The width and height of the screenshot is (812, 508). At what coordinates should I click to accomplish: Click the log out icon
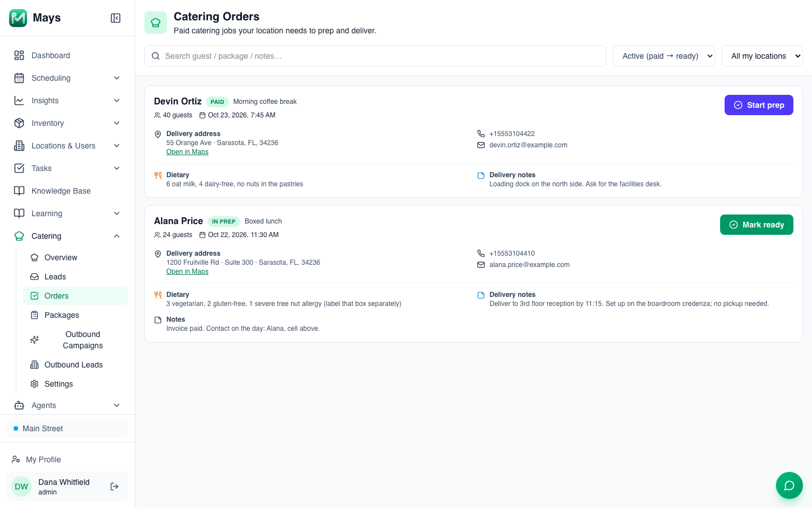point(114,487)
